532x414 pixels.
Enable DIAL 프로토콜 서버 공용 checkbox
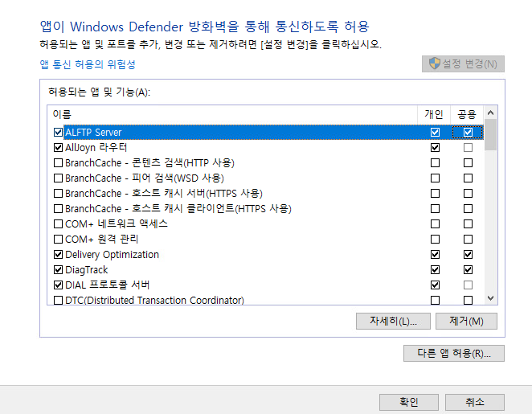[x=468, y=285]
